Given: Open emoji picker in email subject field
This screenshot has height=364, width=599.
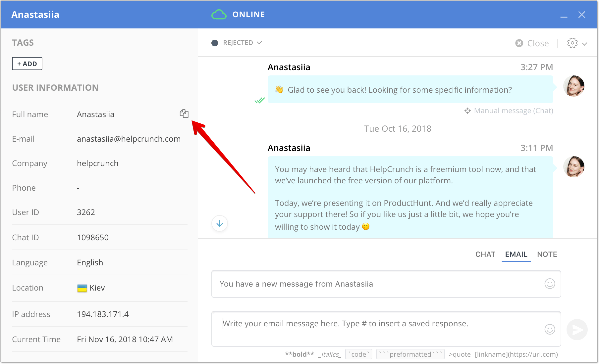Looking at the screenshot, I should pos(549,284).
